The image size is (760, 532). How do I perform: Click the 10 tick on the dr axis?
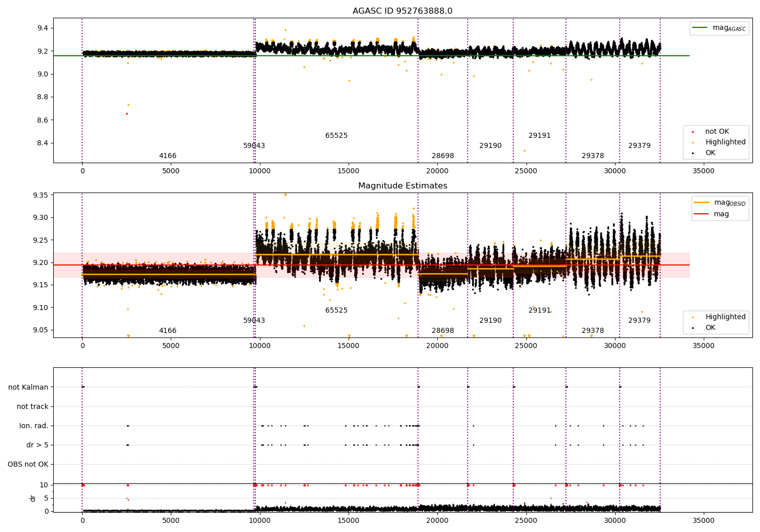coord(45,485)
